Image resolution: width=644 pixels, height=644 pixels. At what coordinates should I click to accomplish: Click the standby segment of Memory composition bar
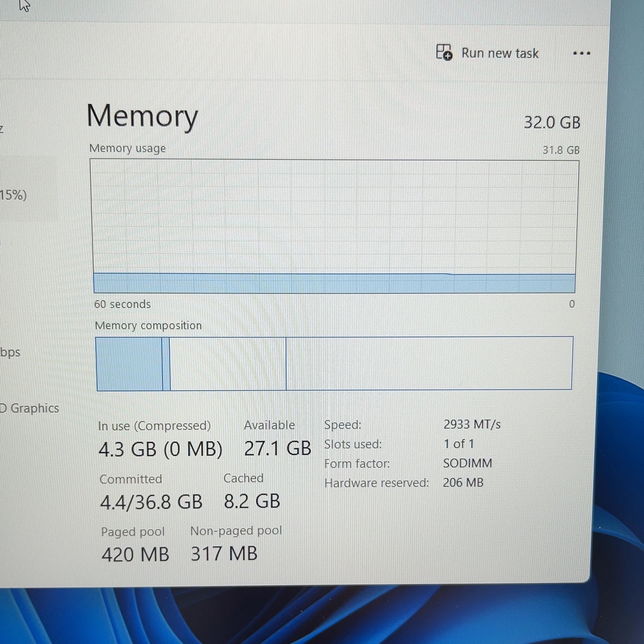point(228,364)
